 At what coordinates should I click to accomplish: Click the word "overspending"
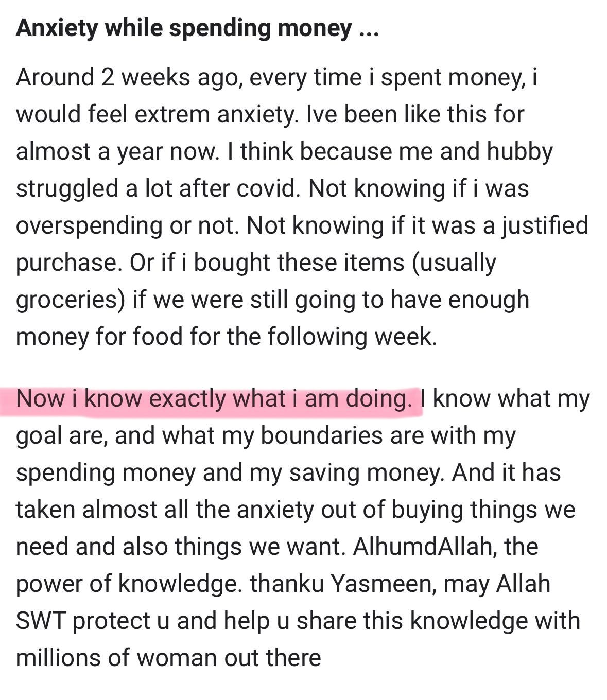click(89, 225)
